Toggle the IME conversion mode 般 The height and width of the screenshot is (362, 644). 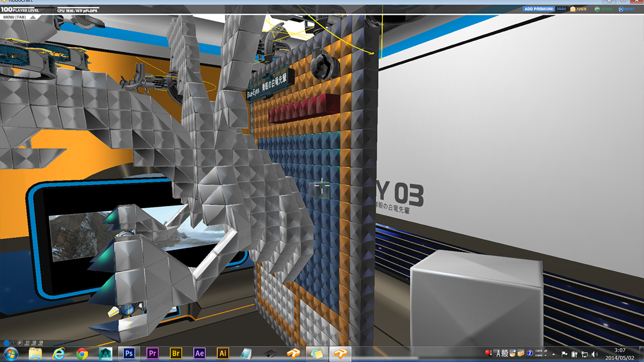point(505,353)
